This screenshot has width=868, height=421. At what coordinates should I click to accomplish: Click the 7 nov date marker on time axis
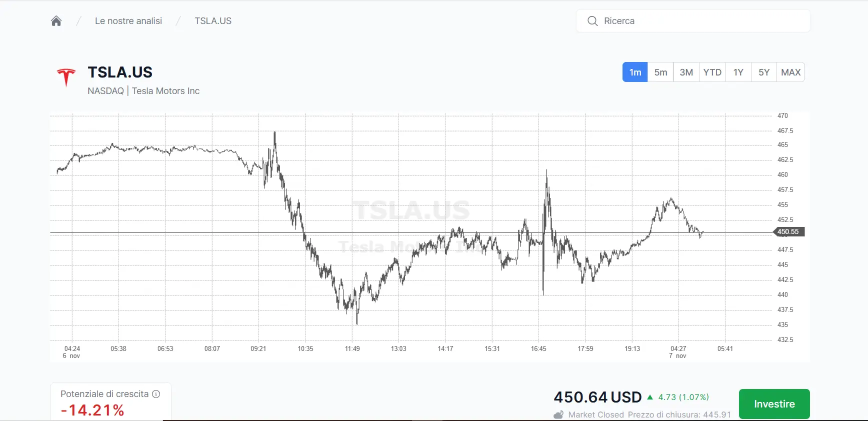(x=678, y=355)
